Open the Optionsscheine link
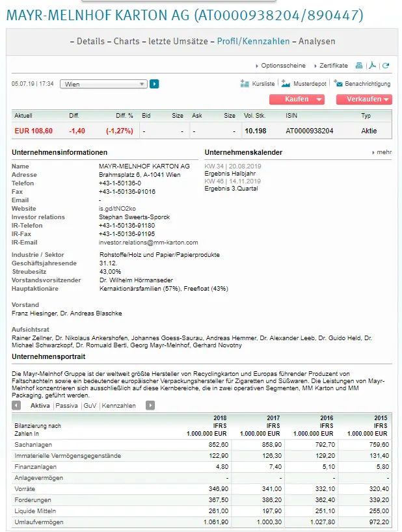The height and width of the screenshot is (532, 402). [x=283, y=66]
